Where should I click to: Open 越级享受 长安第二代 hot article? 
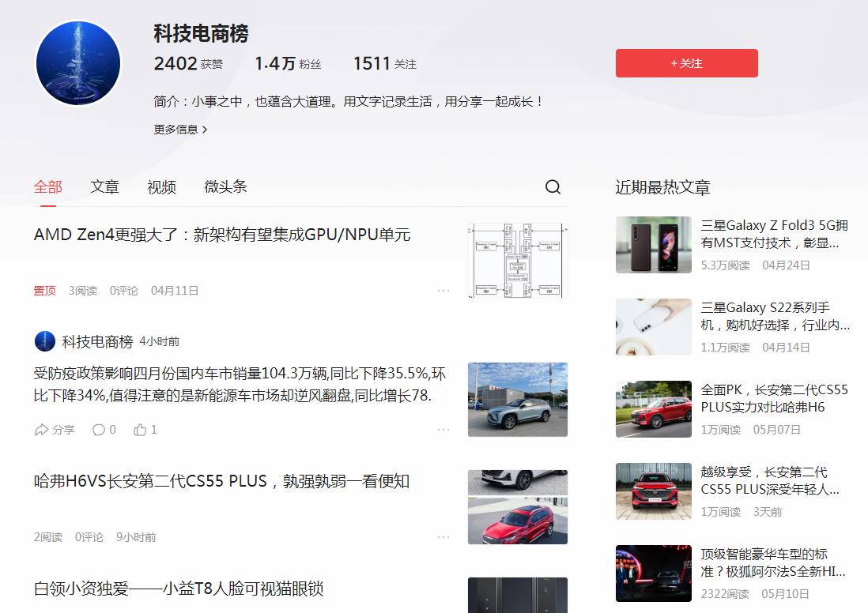point(770,480)
